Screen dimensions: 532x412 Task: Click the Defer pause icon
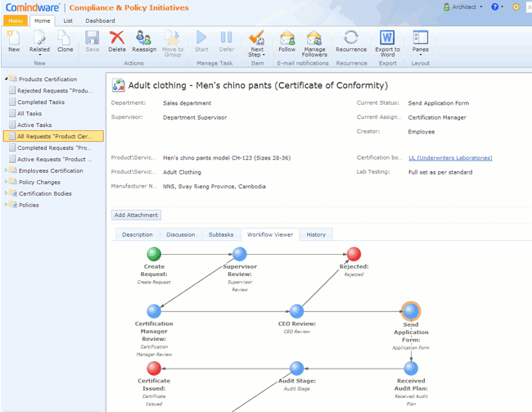pyautogui.click(x=226, y=38)
